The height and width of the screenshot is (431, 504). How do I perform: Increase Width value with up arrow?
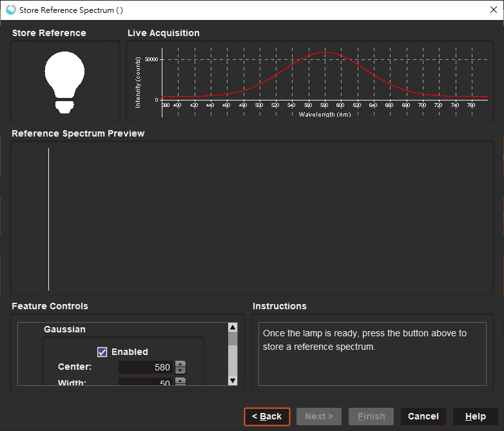coord(180,380)
